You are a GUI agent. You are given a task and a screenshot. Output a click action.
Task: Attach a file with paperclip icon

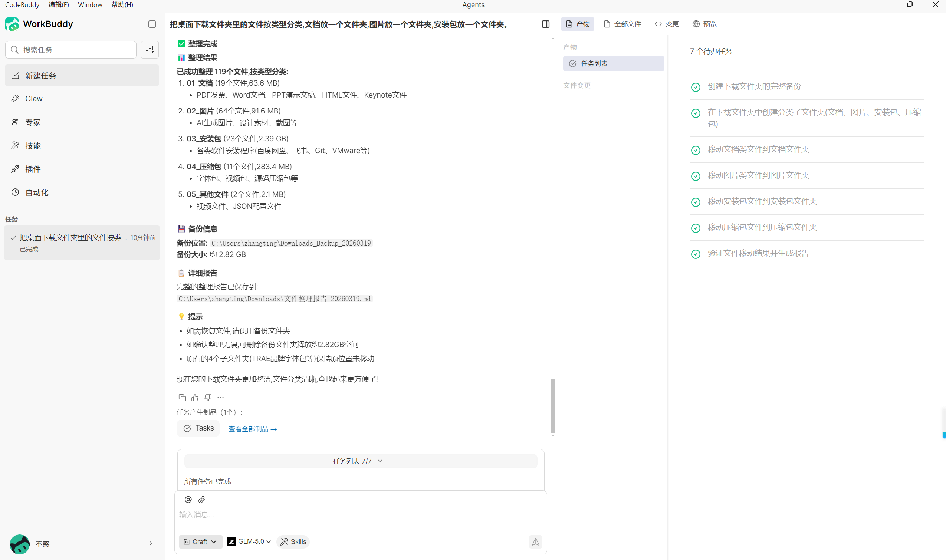[x=201, y=500]
